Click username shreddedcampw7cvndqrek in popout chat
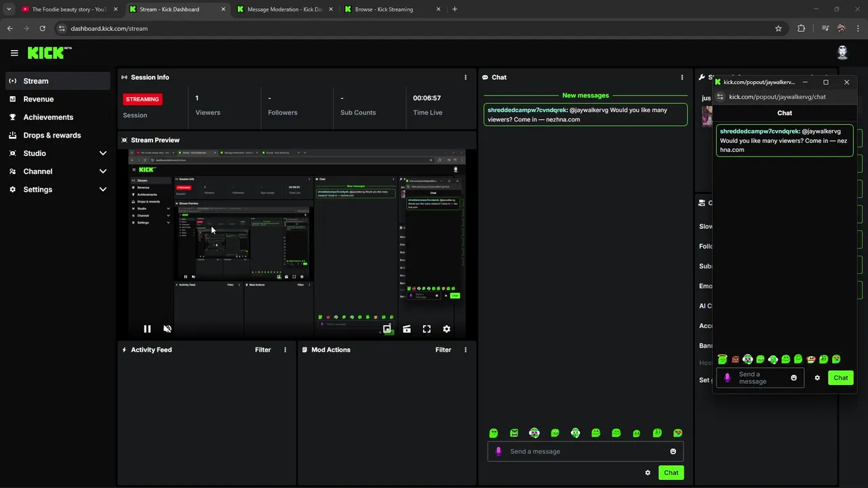 (x=759, y=131)
